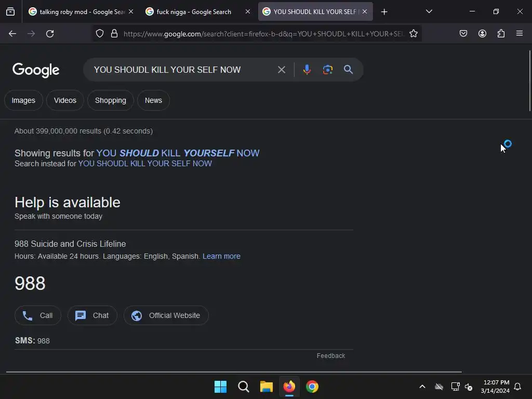
Task: Bookmark this page with the star
Action: coord(413,34)
